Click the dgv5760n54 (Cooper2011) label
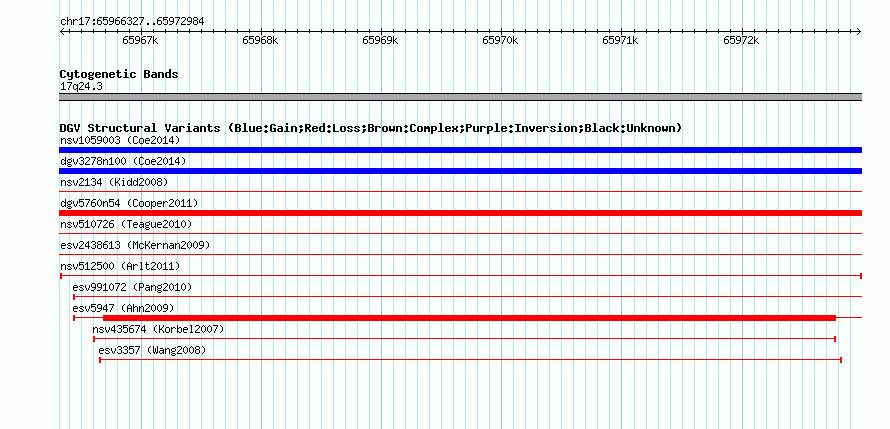This screenshot has width=890, height=429. (x=129, y=203)
